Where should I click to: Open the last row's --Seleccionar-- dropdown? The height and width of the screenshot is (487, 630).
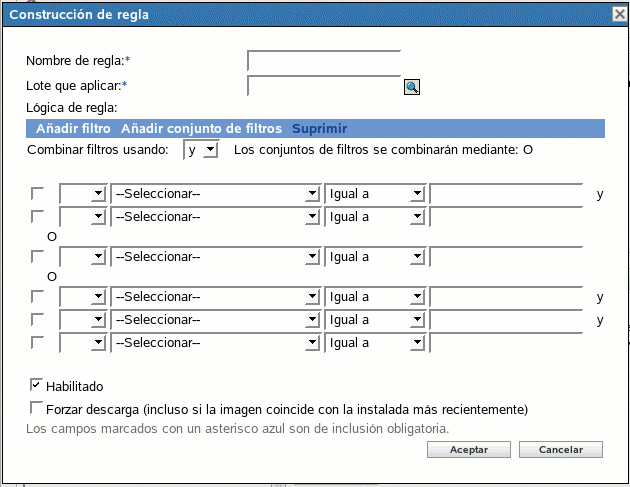[215, 344]
